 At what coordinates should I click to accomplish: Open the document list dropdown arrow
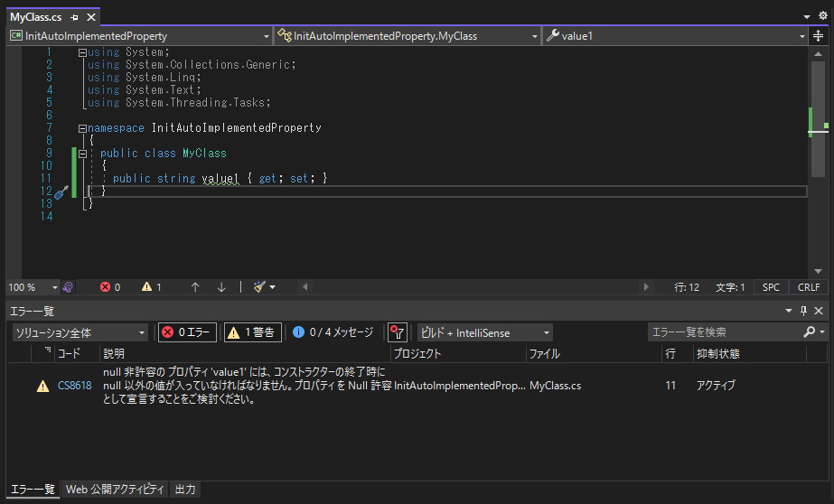click(806, 17)
